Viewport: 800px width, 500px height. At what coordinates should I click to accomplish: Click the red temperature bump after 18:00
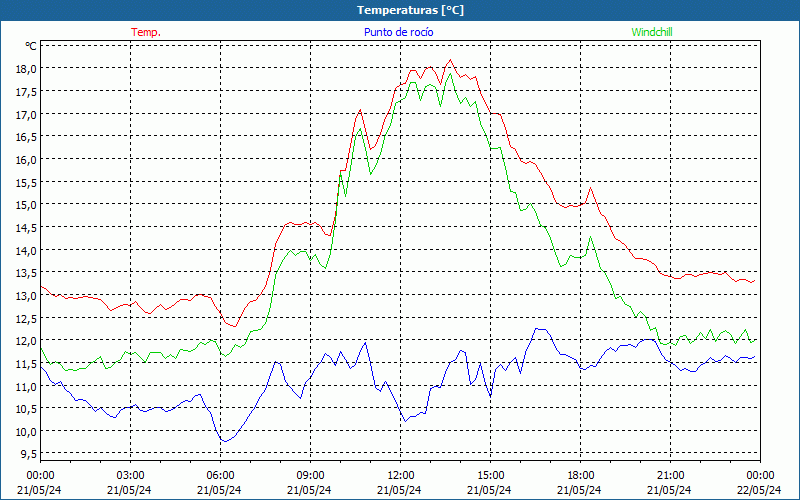(590, 188)
